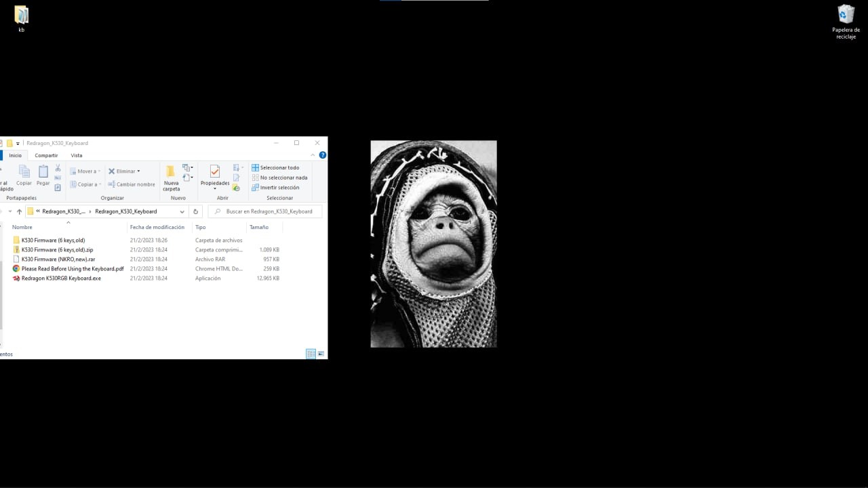Select Redragon K530RGB Keyboard.exe
This screenshot has width=868, height=488.
click(61, 278)
